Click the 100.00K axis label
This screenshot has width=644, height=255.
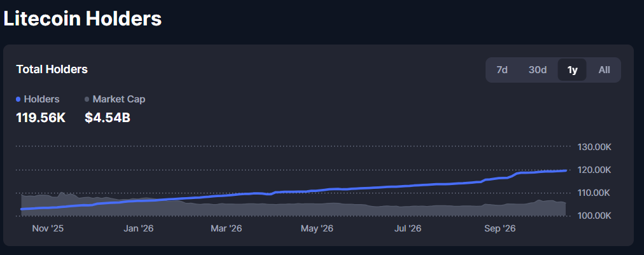594,216
